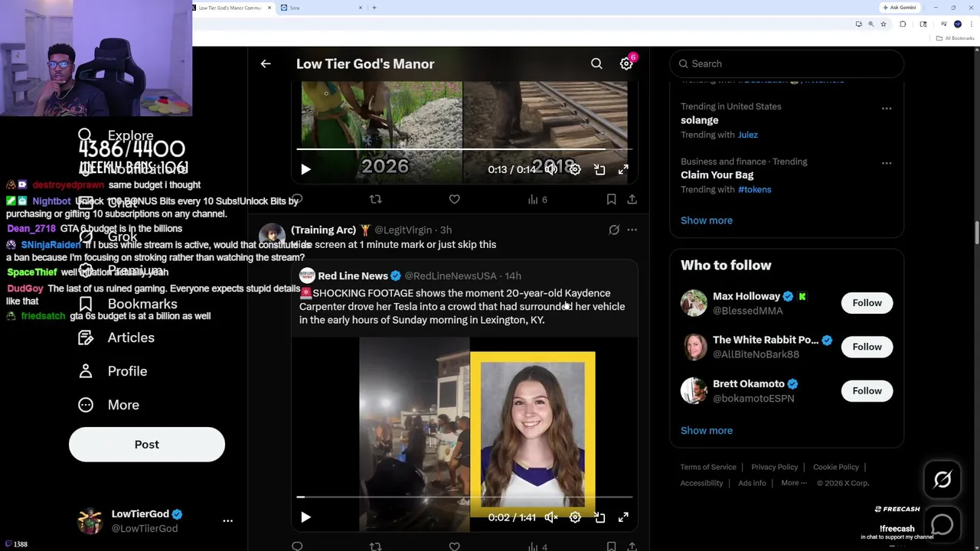Image resolution: width=980 pixels, height=551 pixels.
Task: Play the 2026 vs 2018 video
Action: tap(305, 170)
